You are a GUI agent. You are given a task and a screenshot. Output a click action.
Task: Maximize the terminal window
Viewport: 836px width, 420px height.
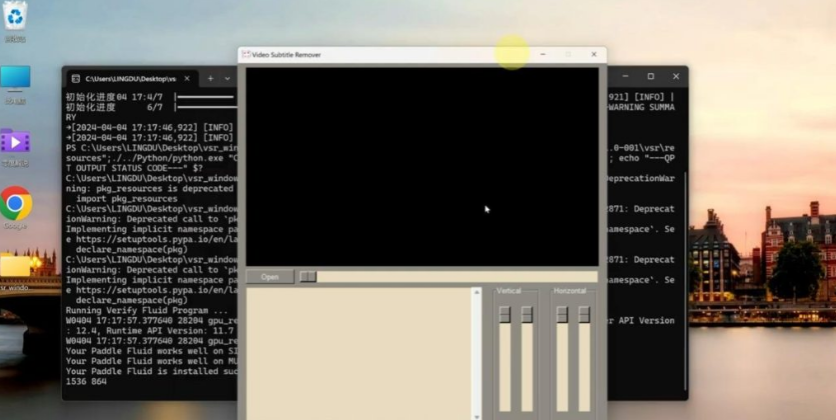pyautogui.click(x=650, y=77)
